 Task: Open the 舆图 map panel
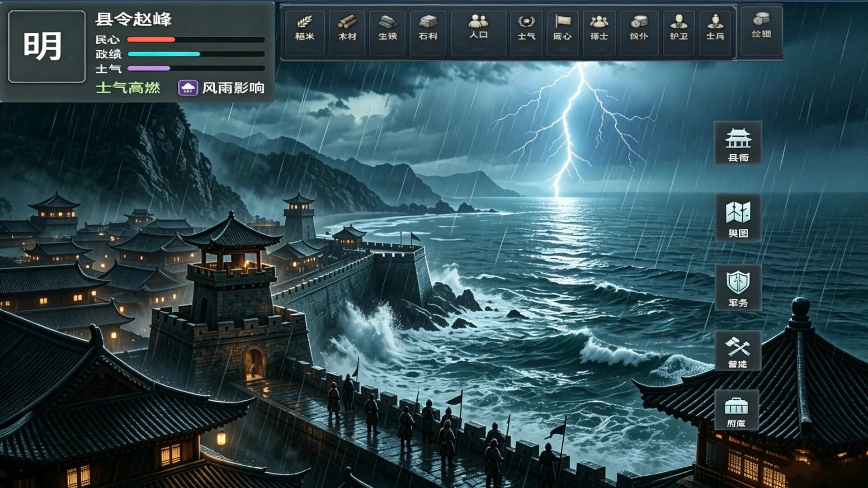[738, 218]
